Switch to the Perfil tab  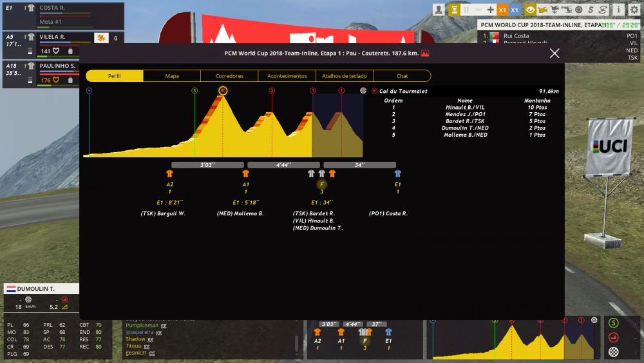coord(115,75)
